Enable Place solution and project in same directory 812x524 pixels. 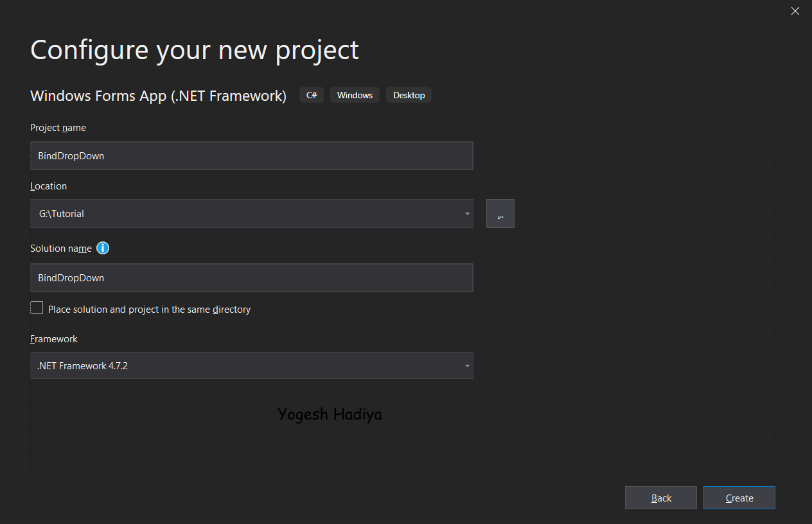[37, 308]
